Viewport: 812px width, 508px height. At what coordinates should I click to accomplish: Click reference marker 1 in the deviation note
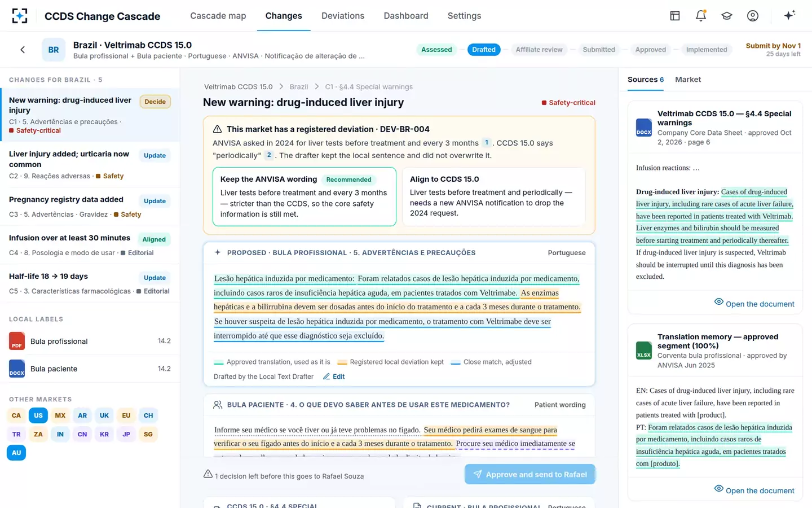[x=487, y=143]
